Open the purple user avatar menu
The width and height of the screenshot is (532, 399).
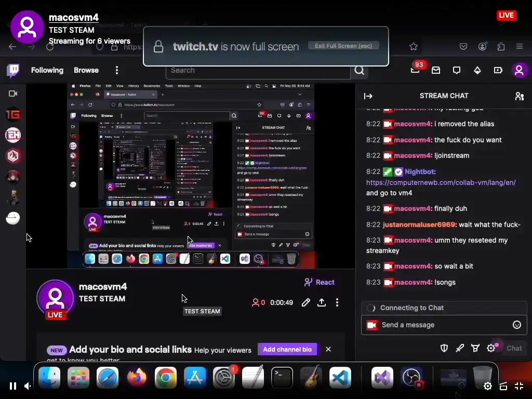click(x=519, y=70)
